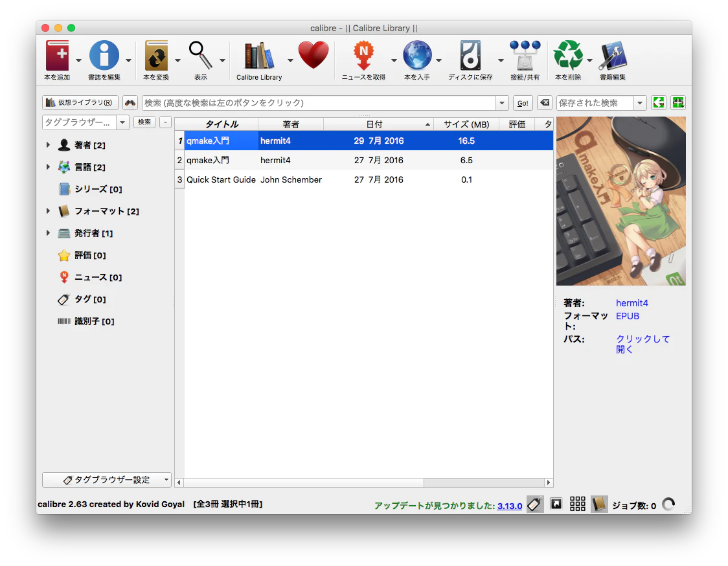Screen dimensions: 728x566
Task: Expand the 発行者 [1] tree category
Action: (49, 232)
